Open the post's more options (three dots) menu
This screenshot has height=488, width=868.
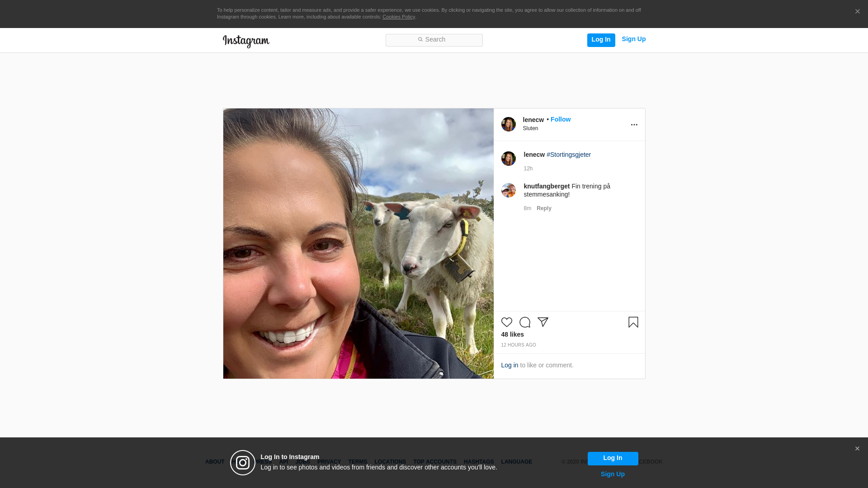[x=634, y=125]
